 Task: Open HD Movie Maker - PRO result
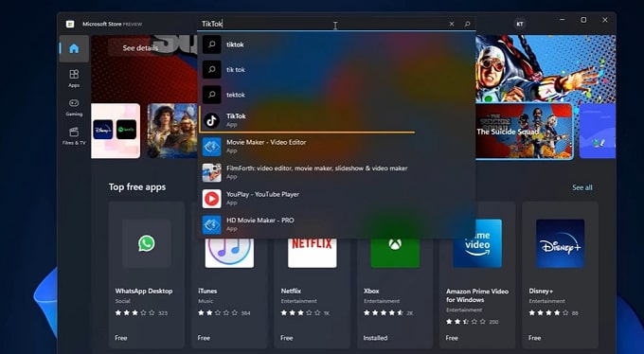pos(337,223)
